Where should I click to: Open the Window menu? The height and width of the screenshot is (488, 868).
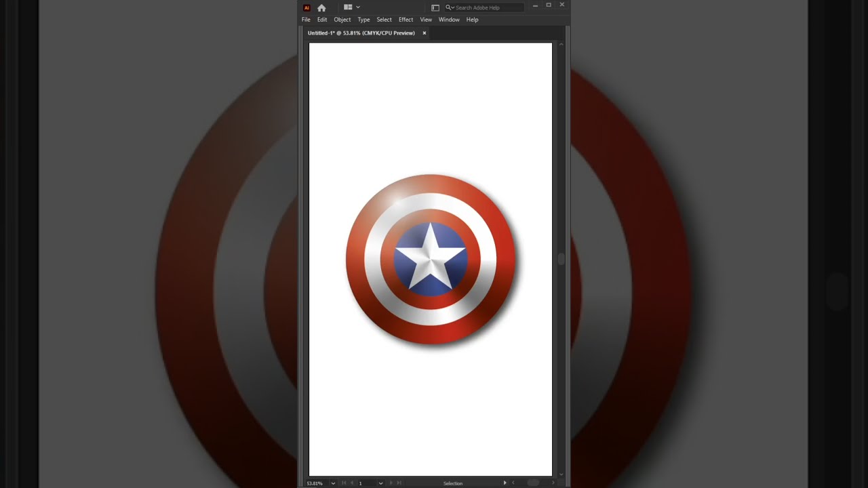pyautogui.click(x=449, y=20)
